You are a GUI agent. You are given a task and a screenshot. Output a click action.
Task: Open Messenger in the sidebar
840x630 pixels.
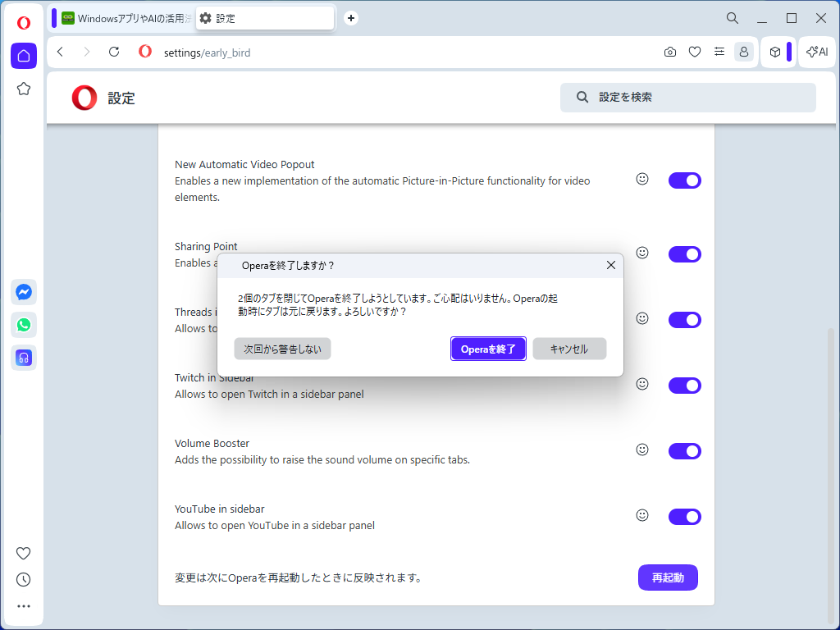[x=24, y=292]
